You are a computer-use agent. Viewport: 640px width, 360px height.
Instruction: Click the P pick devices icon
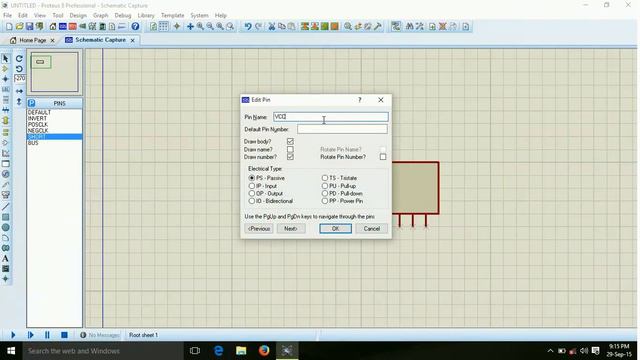[x=32, y=103]
